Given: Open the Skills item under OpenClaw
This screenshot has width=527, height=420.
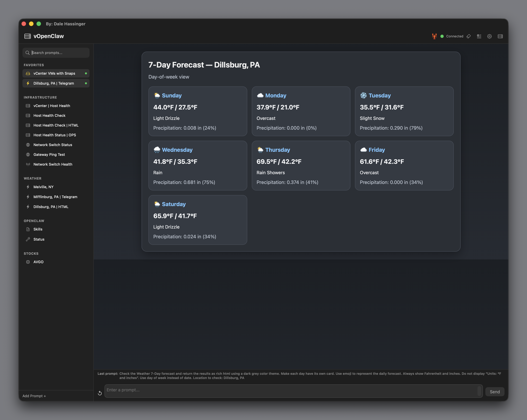Looking at the screenshot, I should pos(38,229).
